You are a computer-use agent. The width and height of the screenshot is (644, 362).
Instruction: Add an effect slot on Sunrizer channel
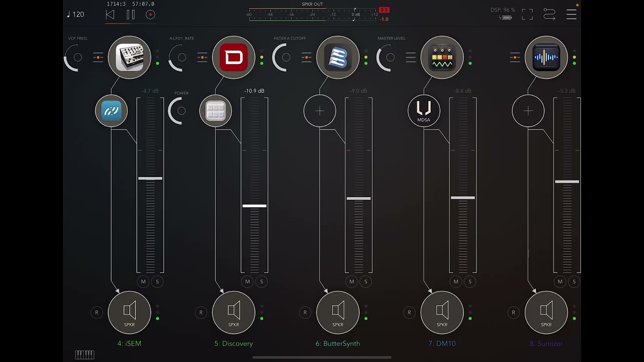click(528, 111)
